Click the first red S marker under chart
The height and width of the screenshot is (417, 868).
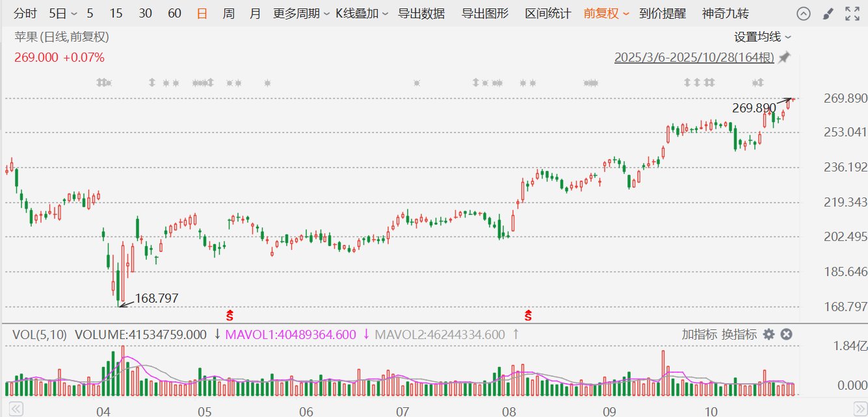coord(230,316)
